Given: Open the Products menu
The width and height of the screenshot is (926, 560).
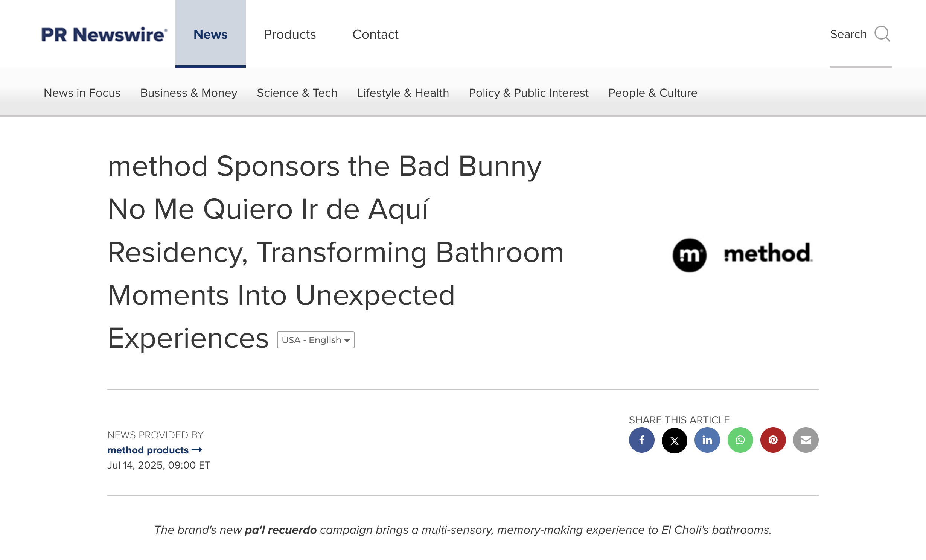Looking at the screenshot, I should (x=290, y=34).
